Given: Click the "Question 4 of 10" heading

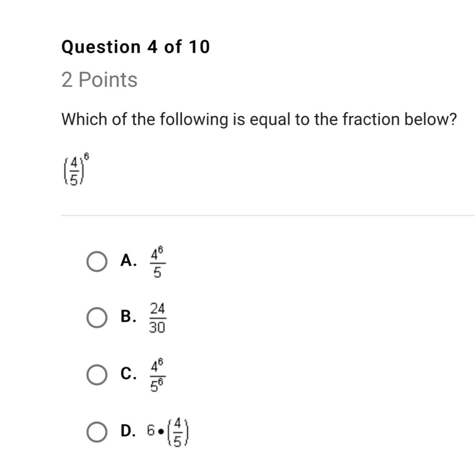Looking at the screenshot, I should point(135,47).
